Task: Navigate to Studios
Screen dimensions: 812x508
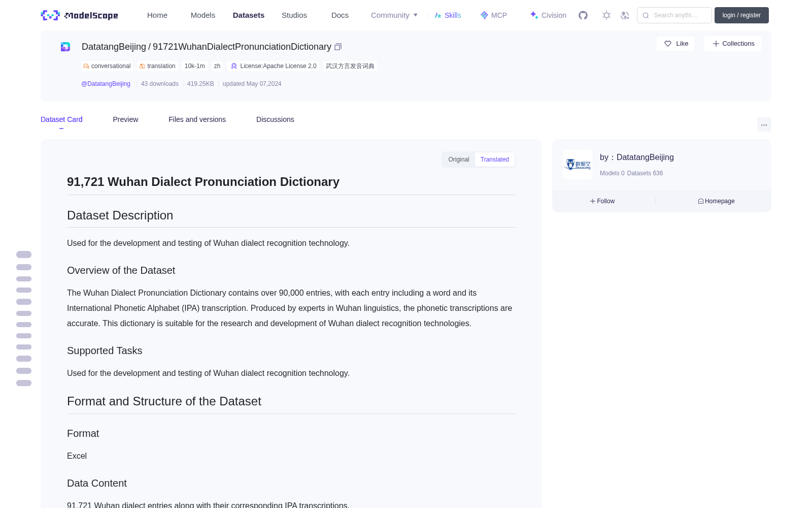Action: (x=294, y=15)
